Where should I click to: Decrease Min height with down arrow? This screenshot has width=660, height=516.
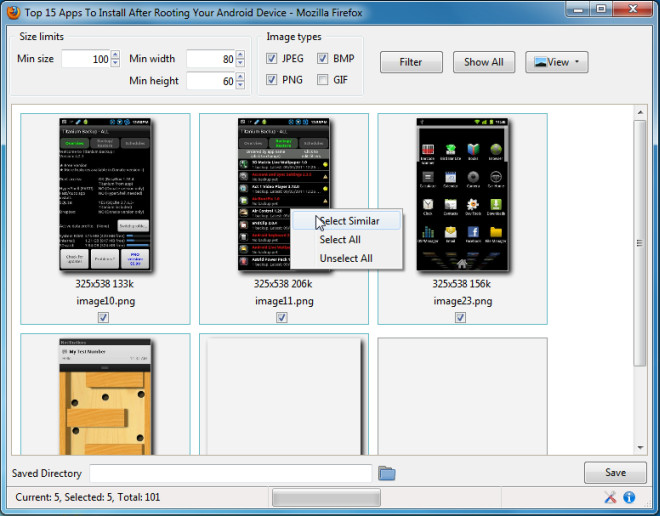tap(240, 85)
